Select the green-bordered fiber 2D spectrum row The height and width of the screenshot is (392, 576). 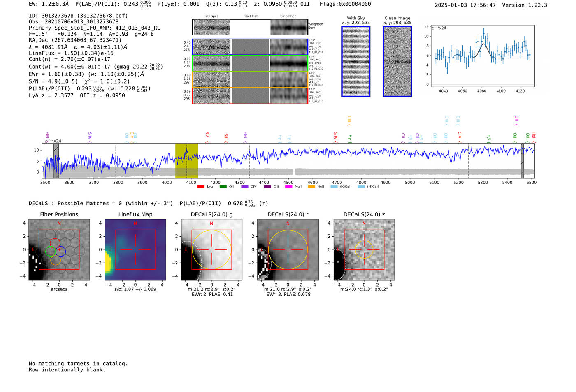[x=250, y=63]
